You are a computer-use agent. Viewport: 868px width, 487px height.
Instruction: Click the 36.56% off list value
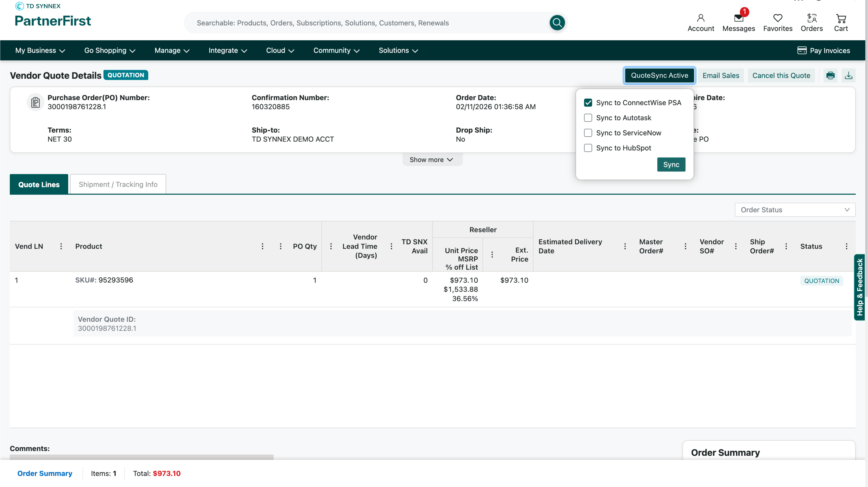click(x=465, y=298)
